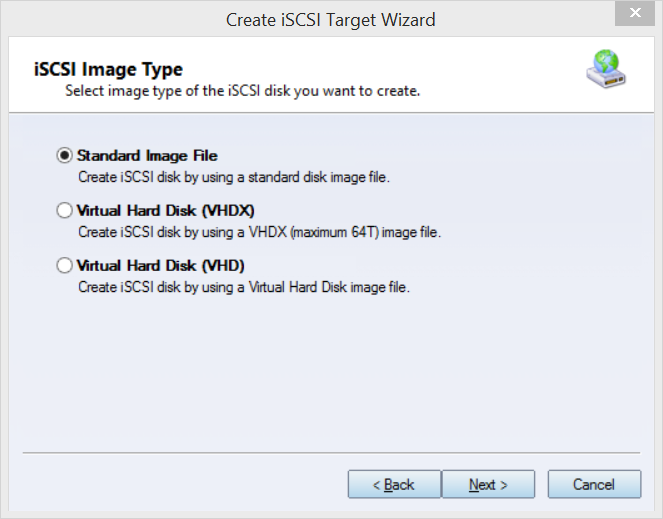663x519 pixels.
Task: Click the 'iSCSI Image Type' page heading
Action: click(108, 69)
